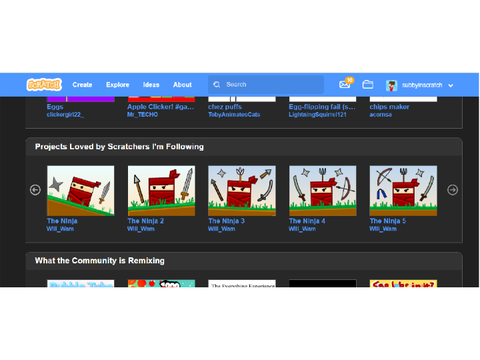
Task: Open 'The Ninja 4' title link
Action: coord(307,221)
